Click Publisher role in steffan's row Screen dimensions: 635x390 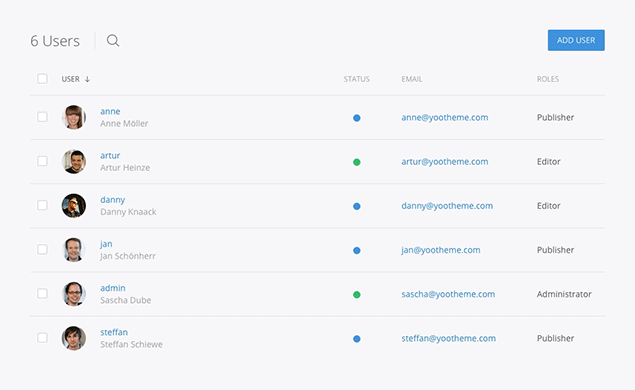[x=556, y=338]
